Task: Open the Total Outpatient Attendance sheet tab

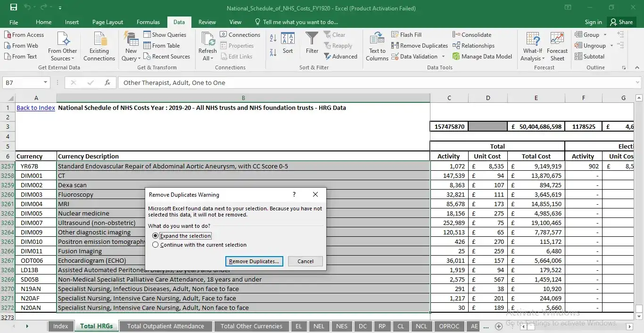Action: click(x=165, y=326)
